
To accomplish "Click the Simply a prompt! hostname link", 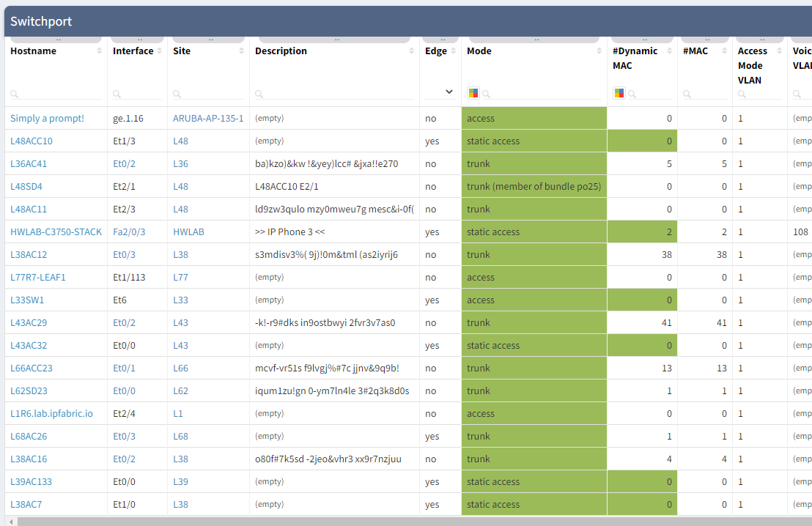I will (x=47, y=119).
